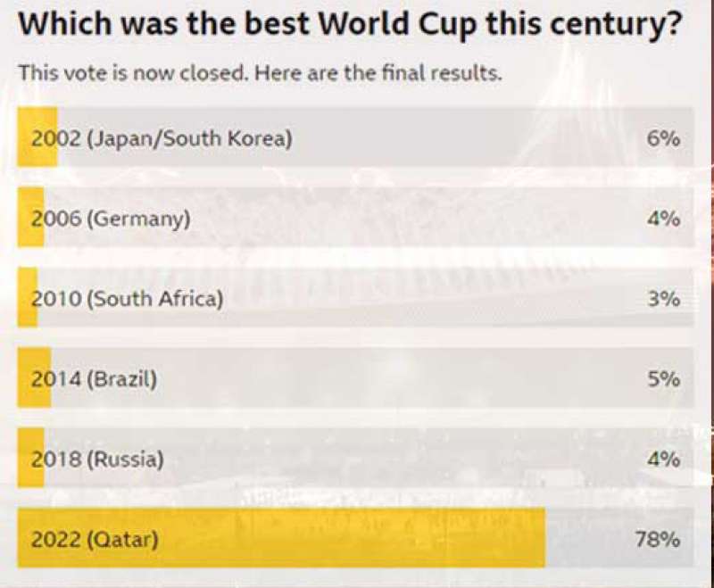Click the 4% label for Russia
Screen dimensions: 714x588
[x=664, y=460]
